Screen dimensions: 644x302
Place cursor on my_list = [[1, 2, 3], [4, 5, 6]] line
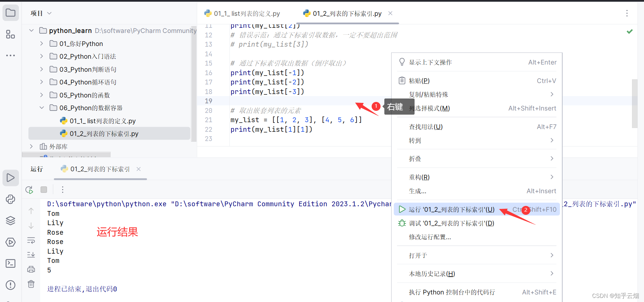[x=296, y=120]
